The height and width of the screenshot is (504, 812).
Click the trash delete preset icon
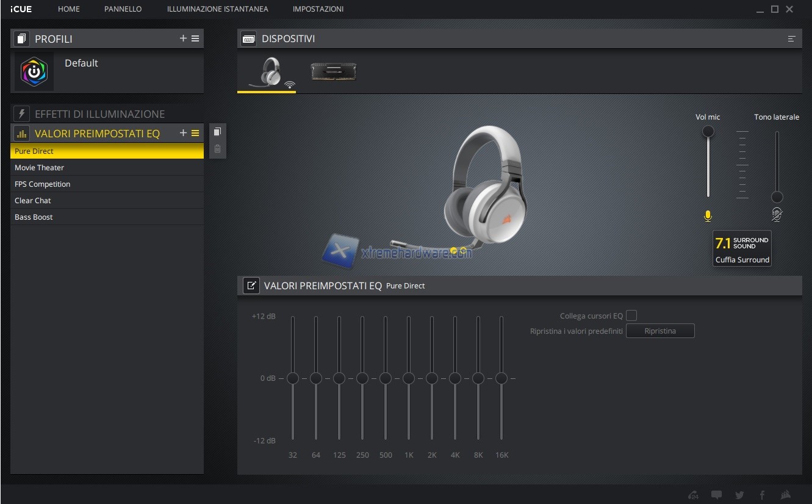(218, 149)
